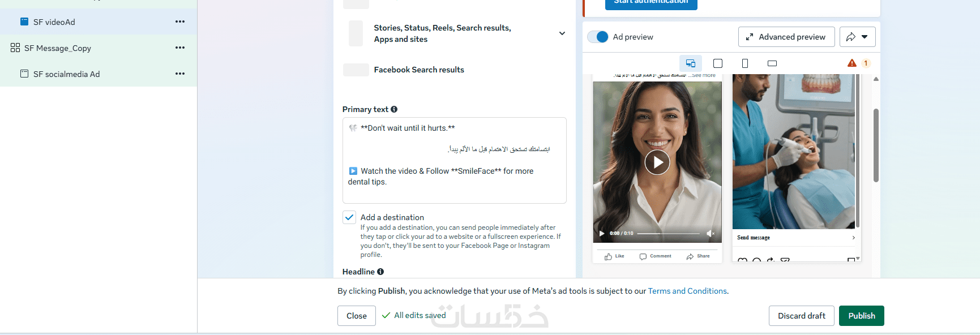Unmute the preview video speaker icon

click(x=711, y=233)
